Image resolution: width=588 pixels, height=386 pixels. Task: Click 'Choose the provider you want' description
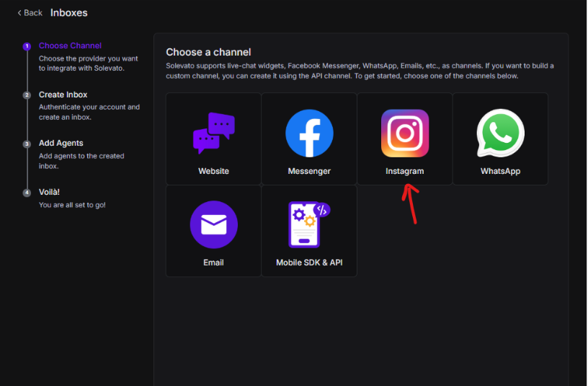(89, 63)
